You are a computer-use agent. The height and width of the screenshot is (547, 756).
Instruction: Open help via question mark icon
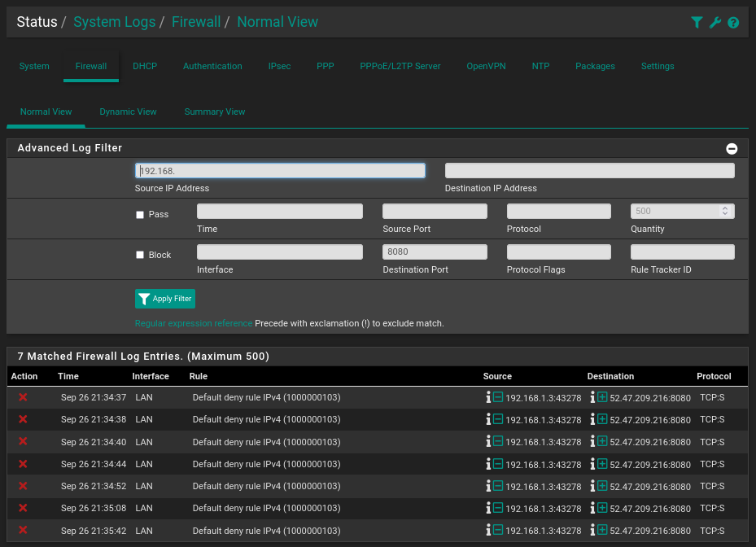pyautogui.click(x=733, y=23)
